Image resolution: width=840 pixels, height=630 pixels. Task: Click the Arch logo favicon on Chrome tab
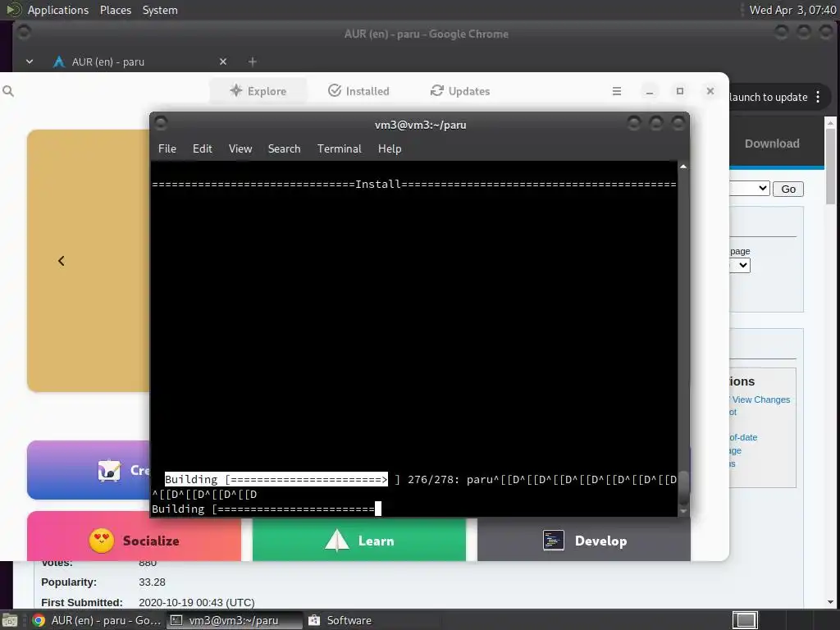tap(59, 62)
